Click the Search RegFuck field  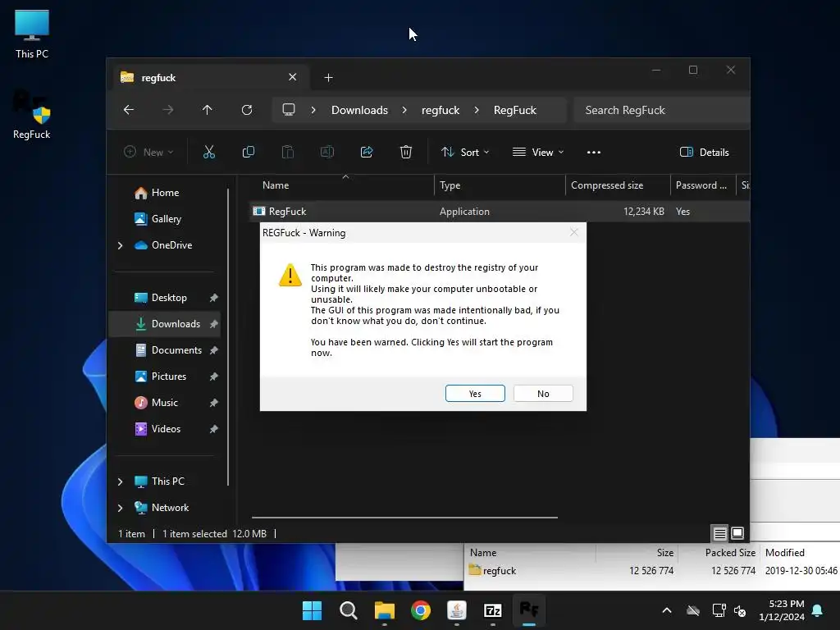point(661,110)
